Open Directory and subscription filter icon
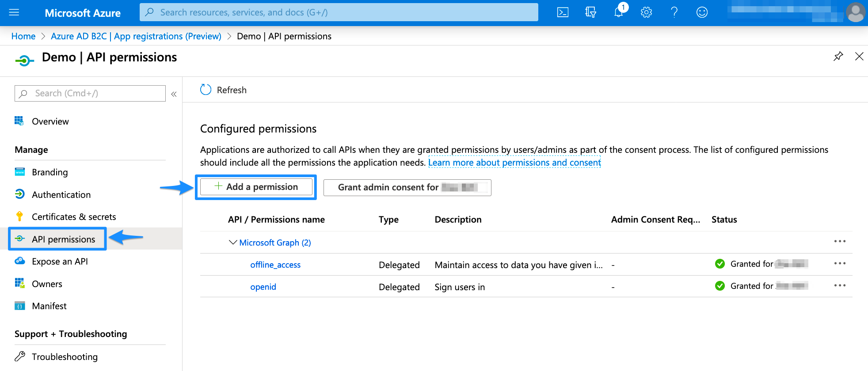This screenshot has height=371, width=868. [x=590, y=12]
